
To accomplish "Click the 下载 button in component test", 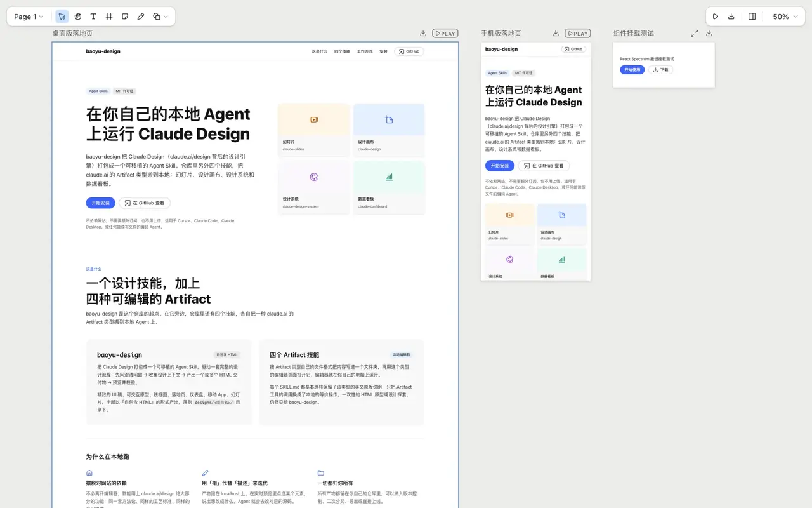I will [660, 70].
